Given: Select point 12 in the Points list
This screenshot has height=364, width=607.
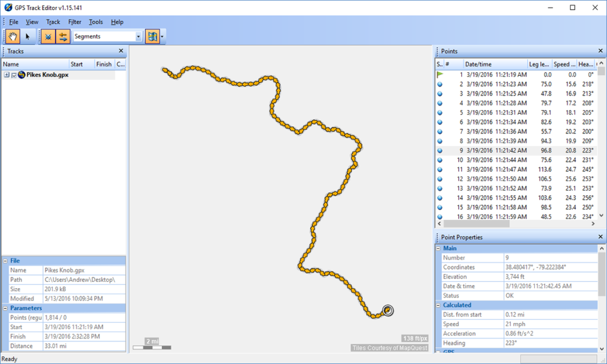Looking at the screenshot, I should coord(516,179).
